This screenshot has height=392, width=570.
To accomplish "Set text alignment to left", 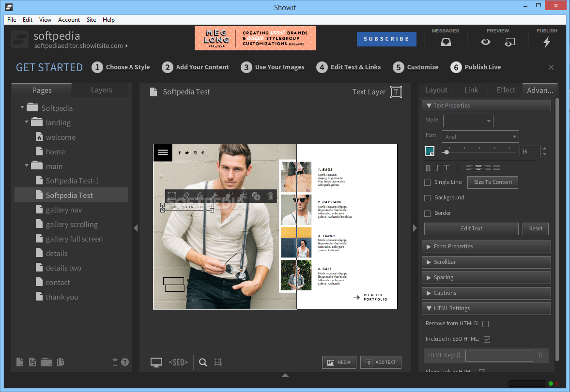I will pos(469,168).
